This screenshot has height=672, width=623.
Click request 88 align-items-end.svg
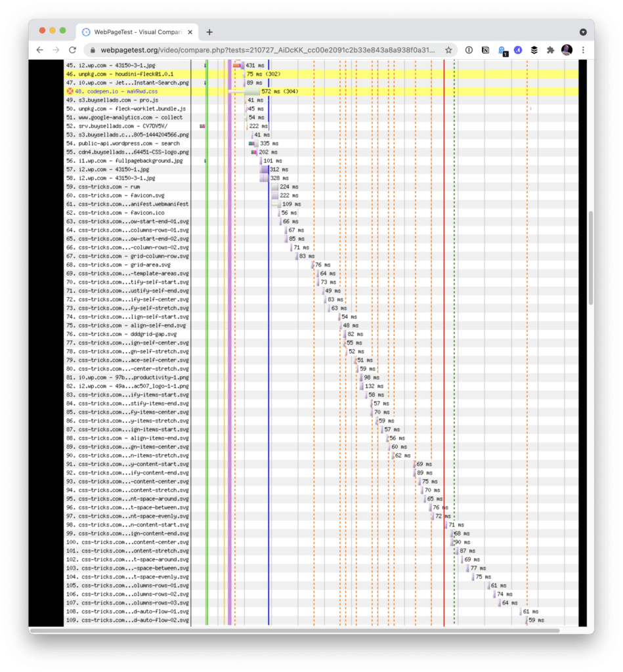(x=127, y=438)
